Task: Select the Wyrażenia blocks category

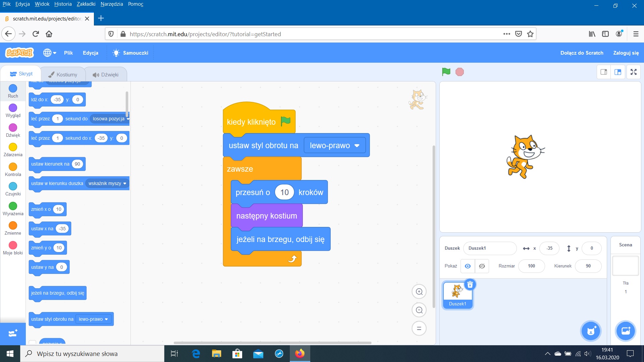Action: pos(13,209)
